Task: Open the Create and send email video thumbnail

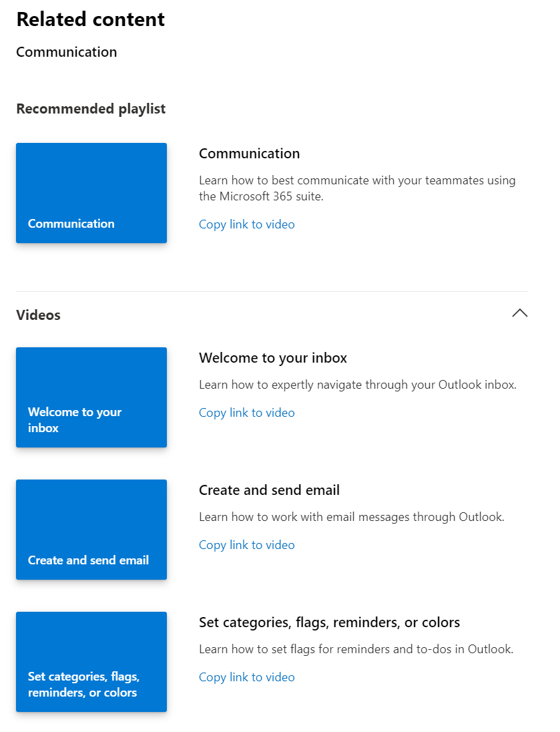Action: coord(91,530)
